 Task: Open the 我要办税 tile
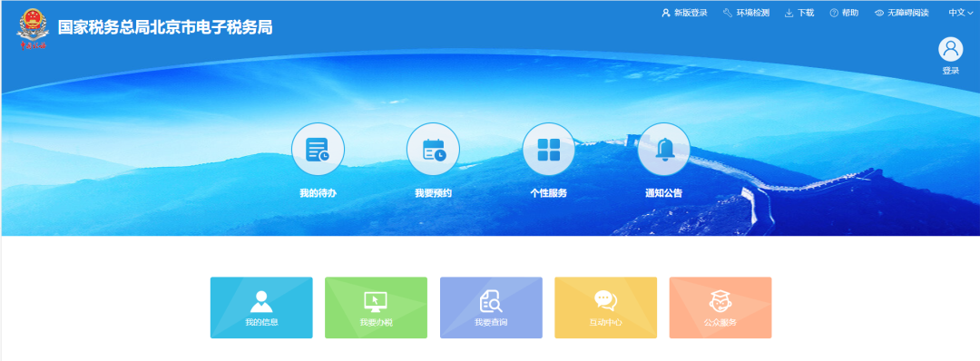[x=377, y=307]
